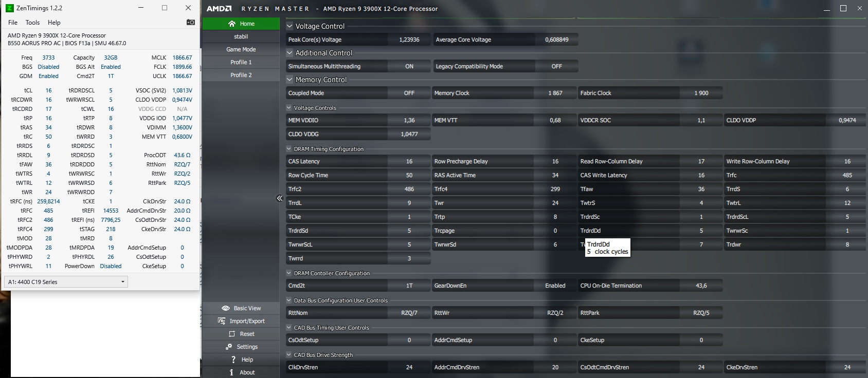Select the VDDCR SOC value 1,1

(701, 120)
